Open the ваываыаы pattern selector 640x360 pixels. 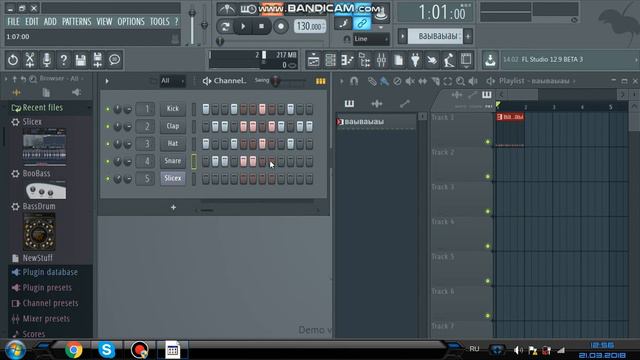coord(435,36)
